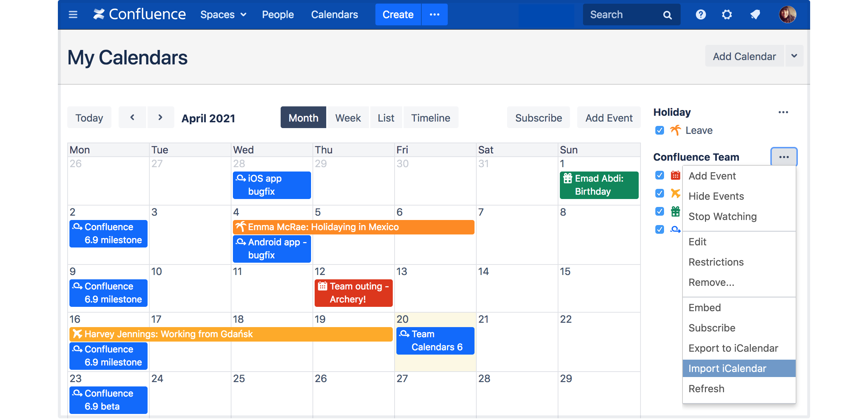868x419 pixels.
Task: Open the notifications icon
Action: click(x=755, y=14)
